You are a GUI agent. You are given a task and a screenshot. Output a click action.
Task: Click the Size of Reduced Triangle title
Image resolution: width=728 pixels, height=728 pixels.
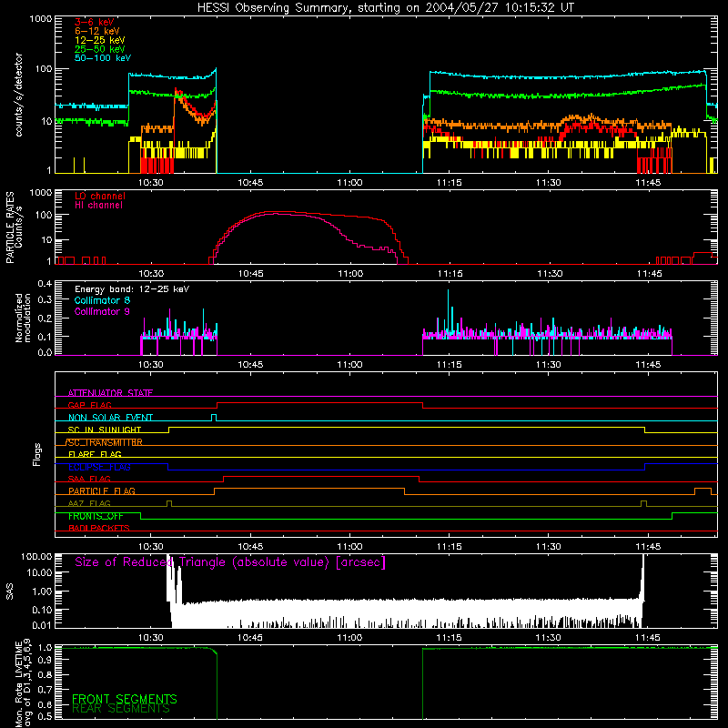pyautogui.click(x=230, y=562)
